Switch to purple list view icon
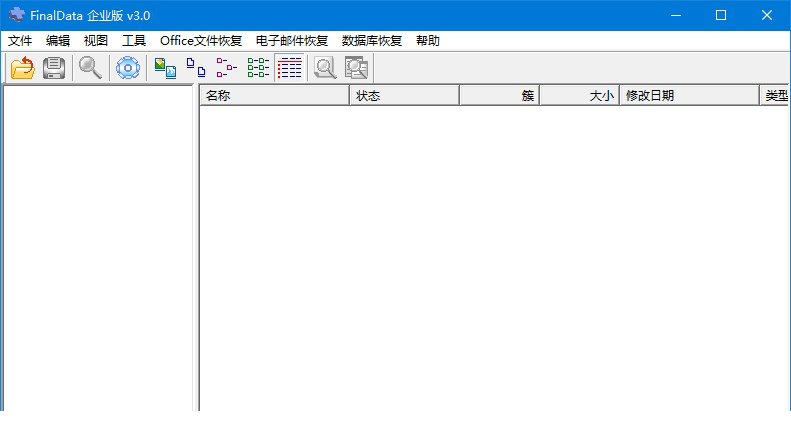Screen dimensions: 791x427 tap(227, 68)
